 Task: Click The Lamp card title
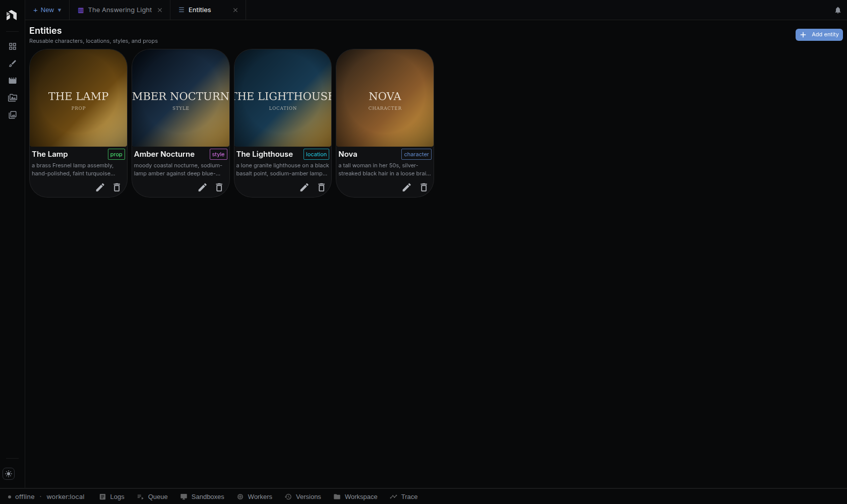click(x=50, y=154)
